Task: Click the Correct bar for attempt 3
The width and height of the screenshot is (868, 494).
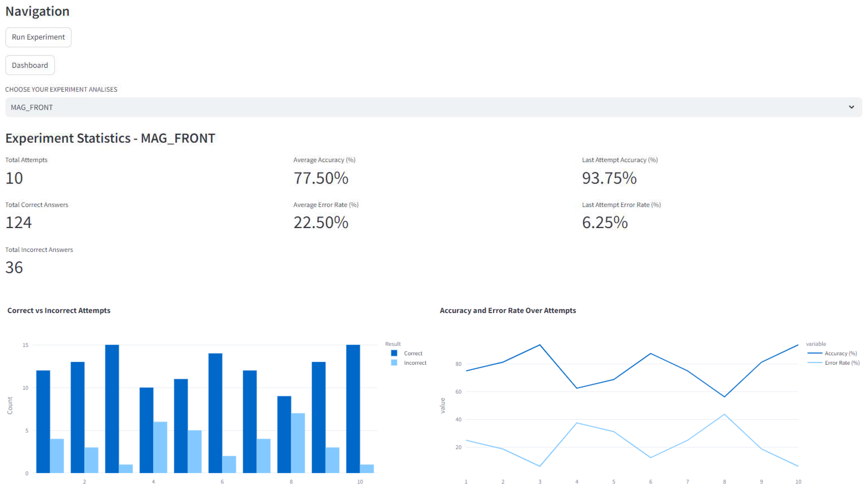Action: (112, 409)
